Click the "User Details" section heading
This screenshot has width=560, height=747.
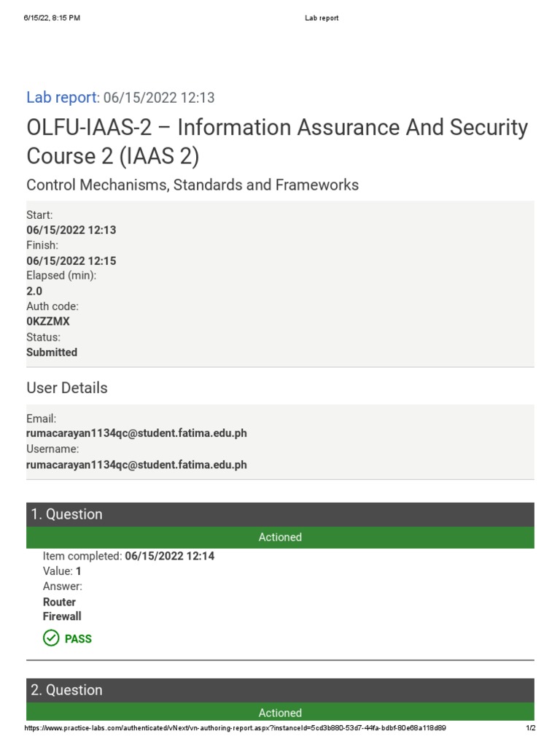[67, 388]
